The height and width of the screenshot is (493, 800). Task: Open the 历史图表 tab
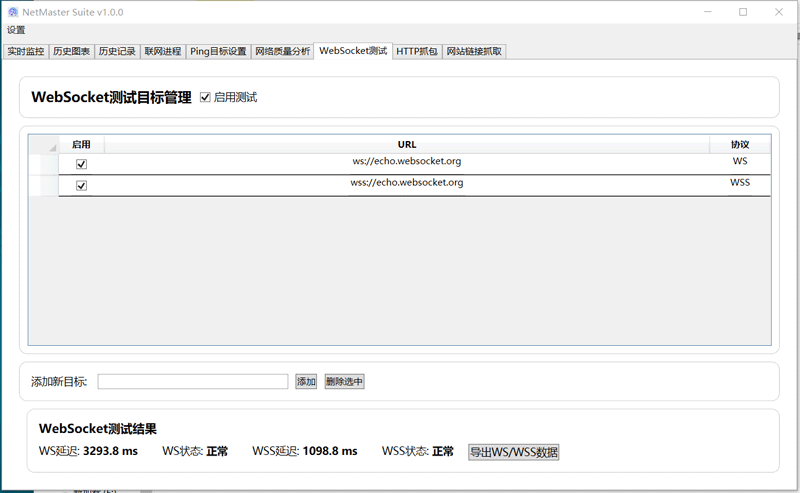(71, 51)
